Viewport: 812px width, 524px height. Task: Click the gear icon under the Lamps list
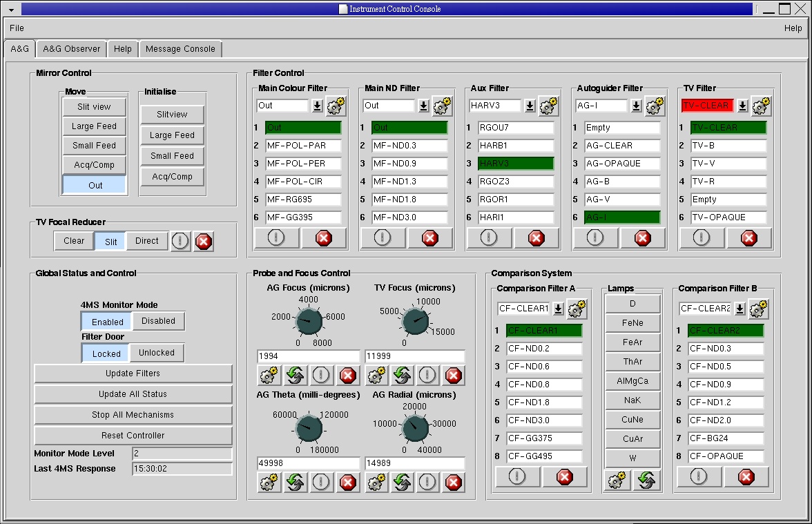[617, 481]
